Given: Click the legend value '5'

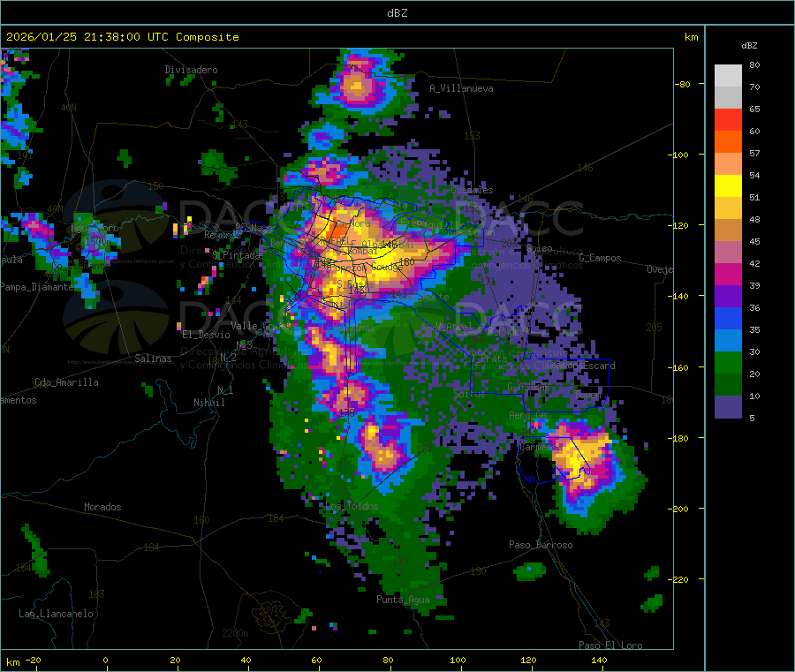Looking at the screenshot, I should [x=752, y=418].
